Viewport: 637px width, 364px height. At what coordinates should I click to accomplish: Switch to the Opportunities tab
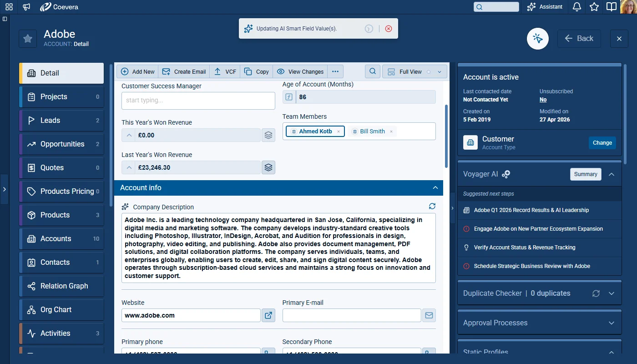click(61, 144)
